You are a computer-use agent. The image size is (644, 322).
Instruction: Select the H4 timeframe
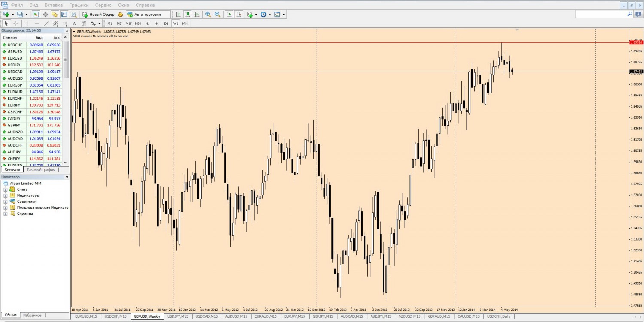pyautogui.click(x=157, y=24)
